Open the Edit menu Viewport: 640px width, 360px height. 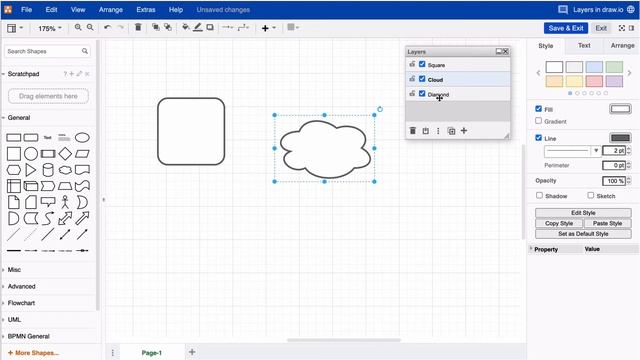[51, 9]
